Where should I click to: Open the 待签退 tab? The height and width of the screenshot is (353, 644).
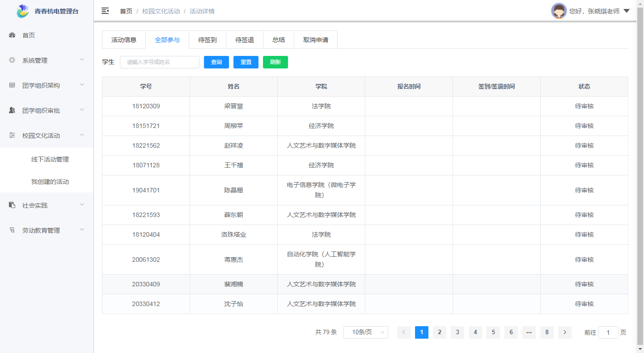coord(245,39)
